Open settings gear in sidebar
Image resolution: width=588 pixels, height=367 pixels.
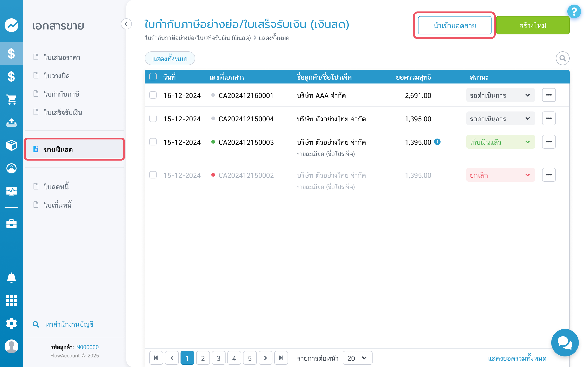click(x=11, y=323)
